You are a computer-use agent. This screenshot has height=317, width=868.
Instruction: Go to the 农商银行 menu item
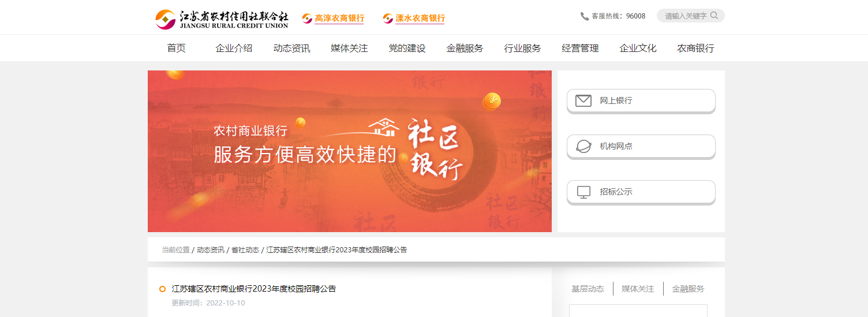click(x=695, y=49)
